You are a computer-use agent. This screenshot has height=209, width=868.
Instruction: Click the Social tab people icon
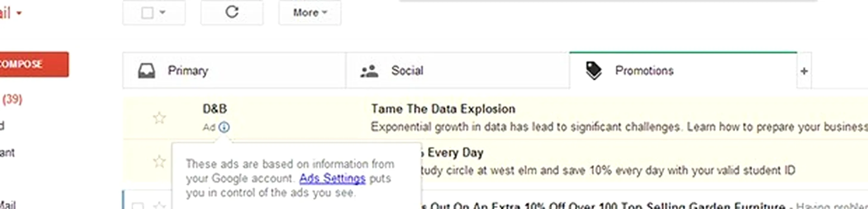point(369,71)
